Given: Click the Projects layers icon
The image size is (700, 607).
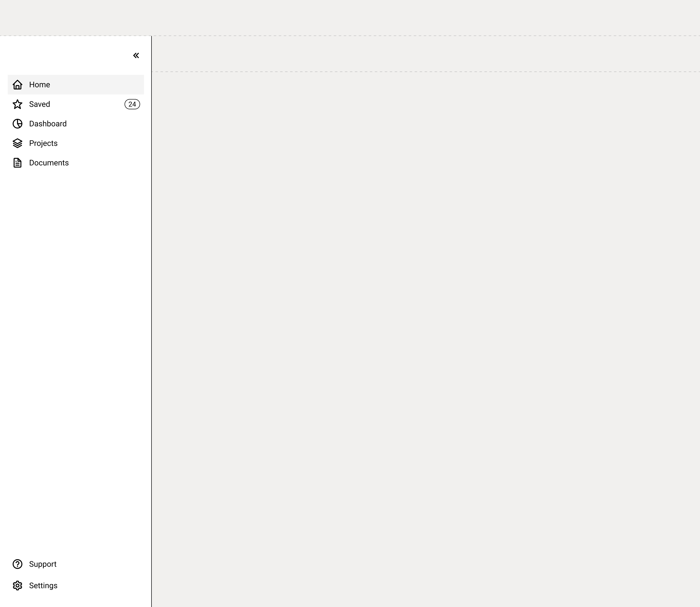Looking at the screenshot, I should 17,143.
